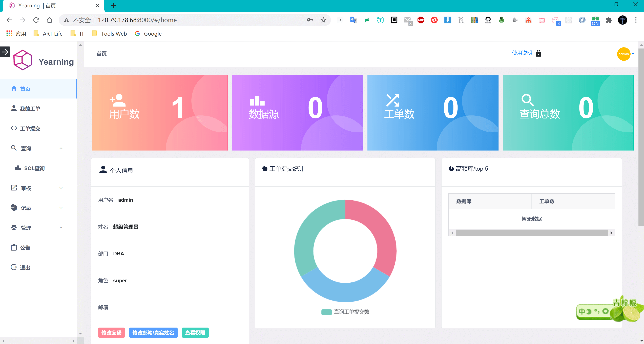This screenshot has height=344, width=644.
Task: Toggle the 查询工单提交数 chart legend item
Action: tap(345, 312)
